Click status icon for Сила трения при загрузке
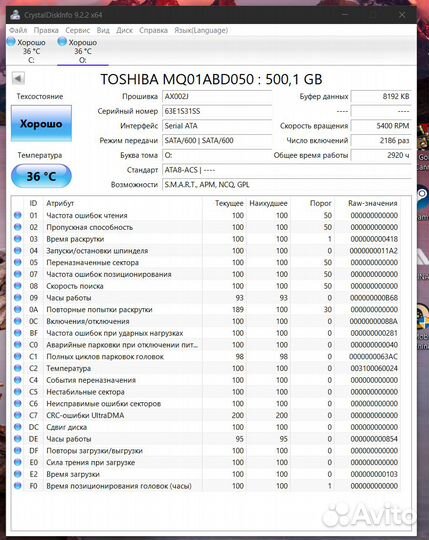 (x=18, y=462)
